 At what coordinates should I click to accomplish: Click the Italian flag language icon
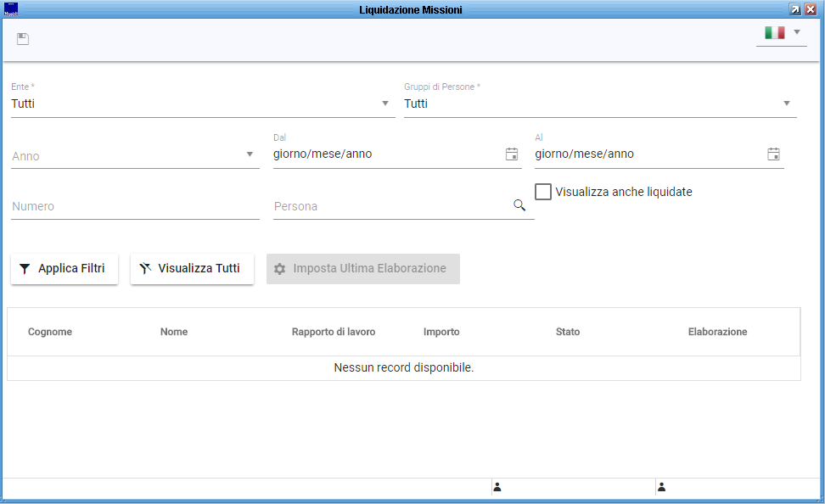point(774,32)
